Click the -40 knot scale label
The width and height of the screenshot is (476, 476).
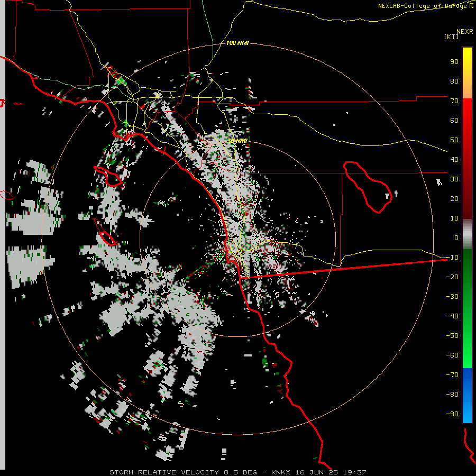[452, 316]
